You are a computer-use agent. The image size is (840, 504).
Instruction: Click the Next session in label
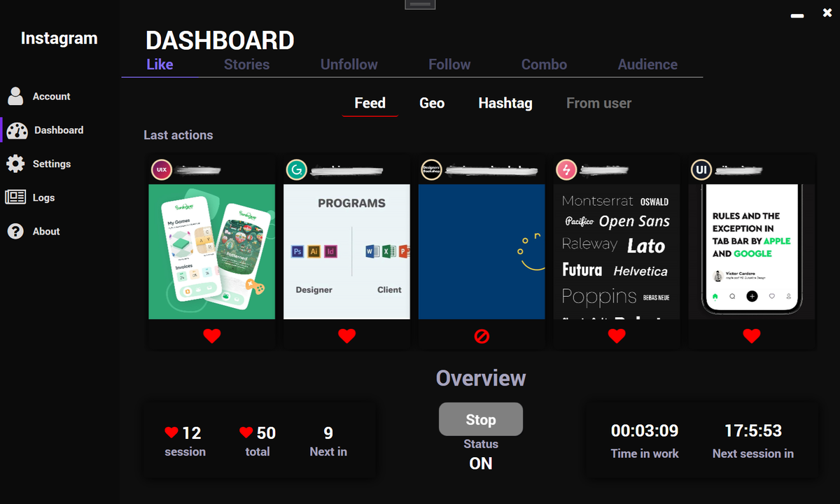pos(753,454)
